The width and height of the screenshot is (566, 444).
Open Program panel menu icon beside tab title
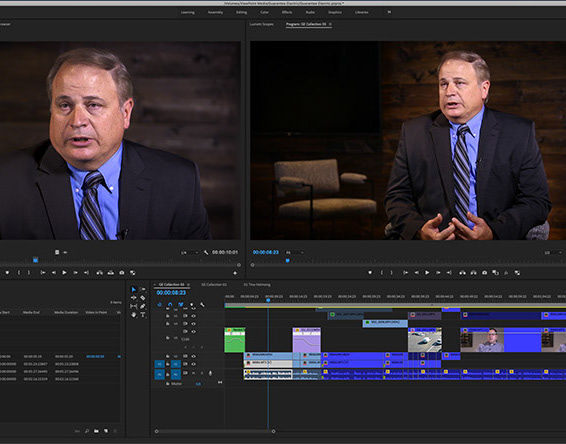point(330,24)
